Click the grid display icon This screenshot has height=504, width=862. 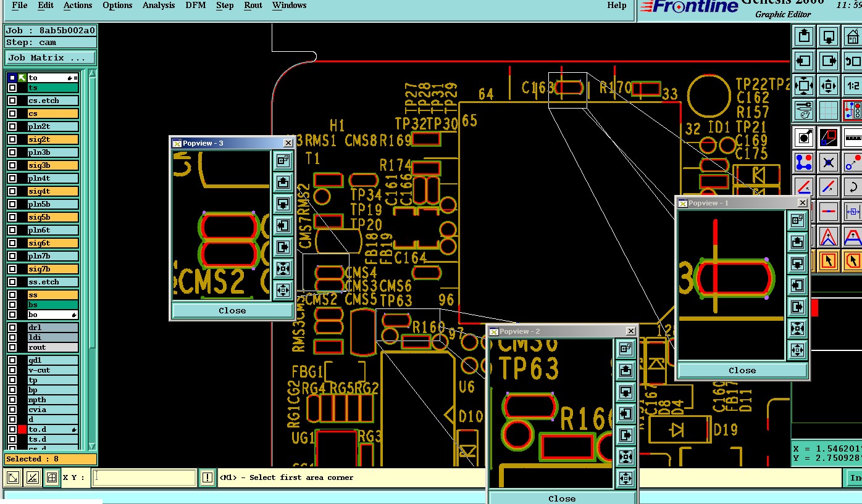click(x=828, y=110)
